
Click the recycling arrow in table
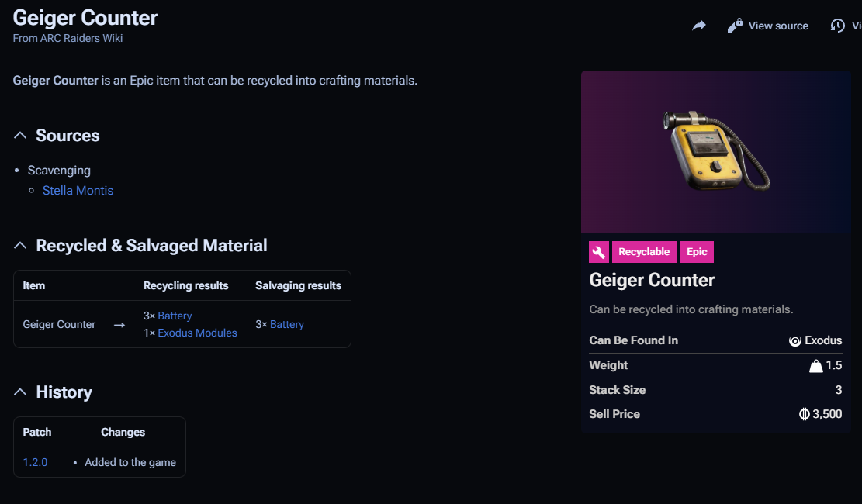(x=119, y=325)
